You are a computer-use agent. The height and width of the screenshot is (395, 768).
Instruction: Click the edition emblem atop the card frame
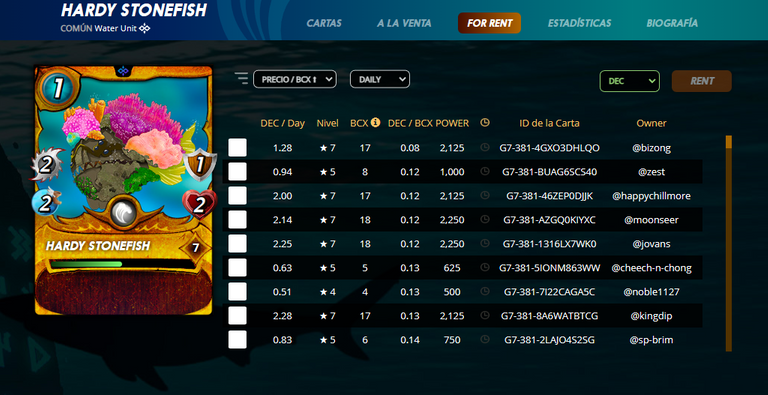[123, 71]
